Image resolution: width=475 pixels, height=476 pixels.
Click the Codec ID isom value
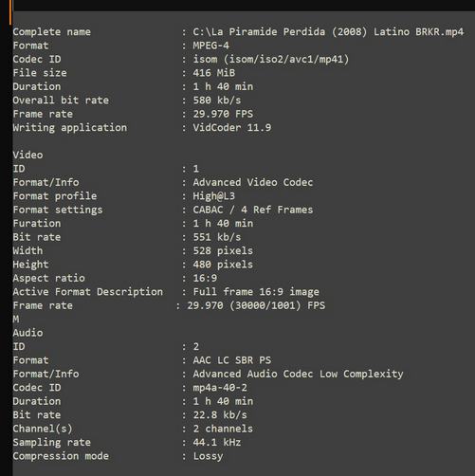[x=271, y=60]
